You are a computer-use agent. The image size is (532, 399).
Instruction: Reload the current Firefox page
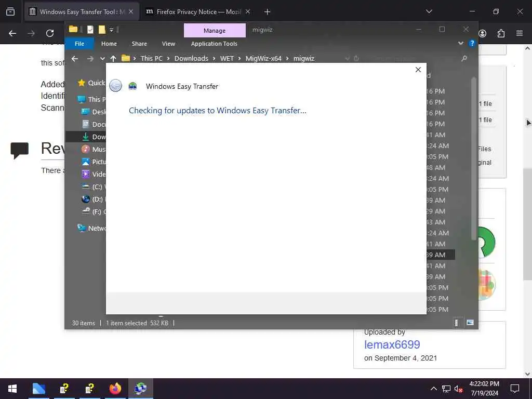[50, 33]
